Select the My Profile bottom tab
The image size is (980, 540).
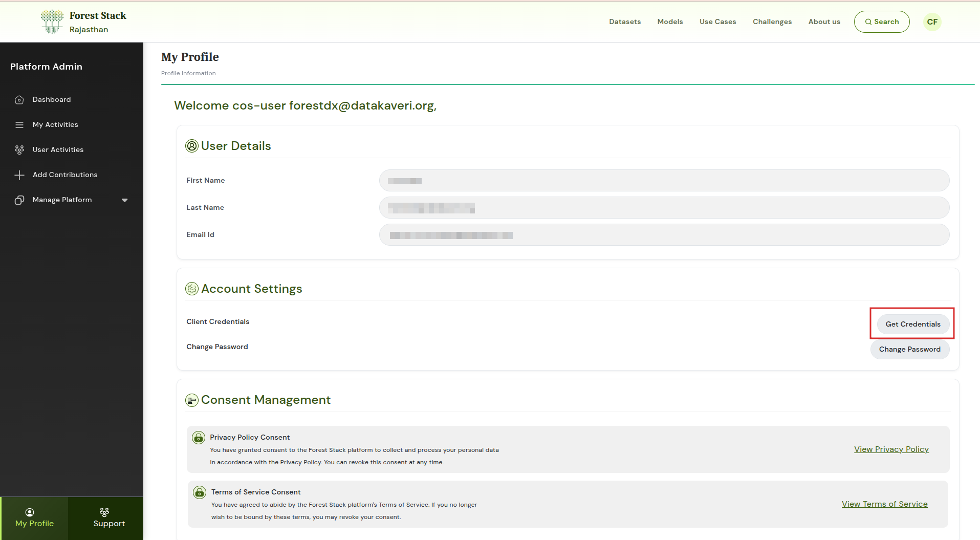click(34, 518)
